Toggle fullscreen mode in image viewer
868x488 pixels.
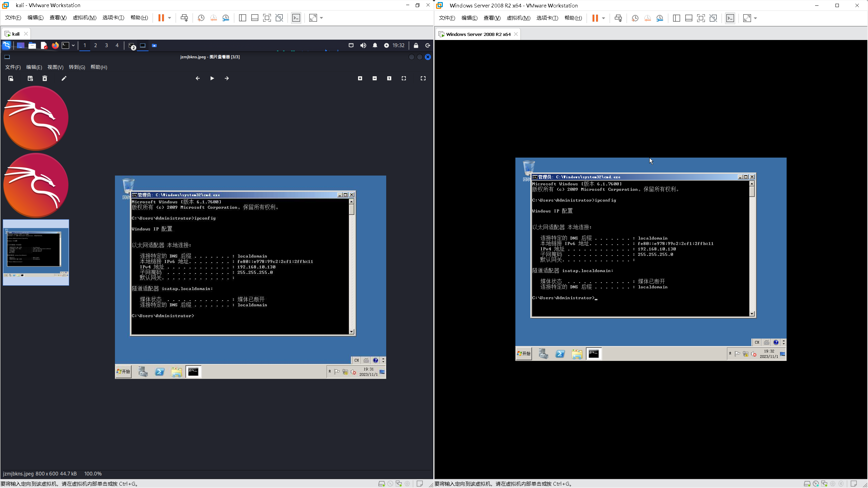click(423, 79)
